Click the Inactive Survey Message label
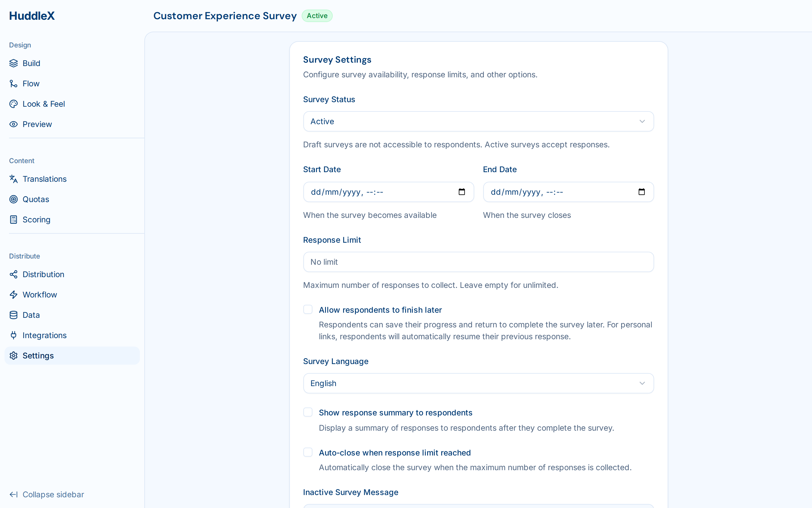 pyautogui.click(x=351, y=492)
